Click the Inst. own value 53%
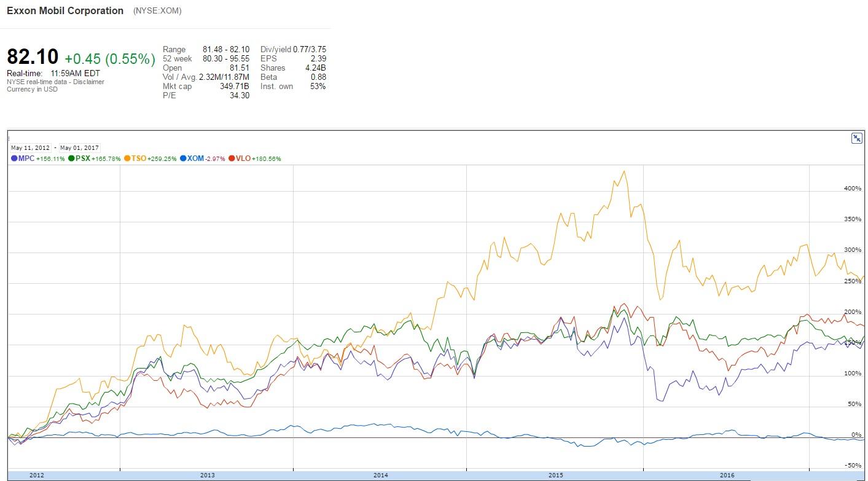Viewport: 868px width, 481px height. [x=318, y=86]
